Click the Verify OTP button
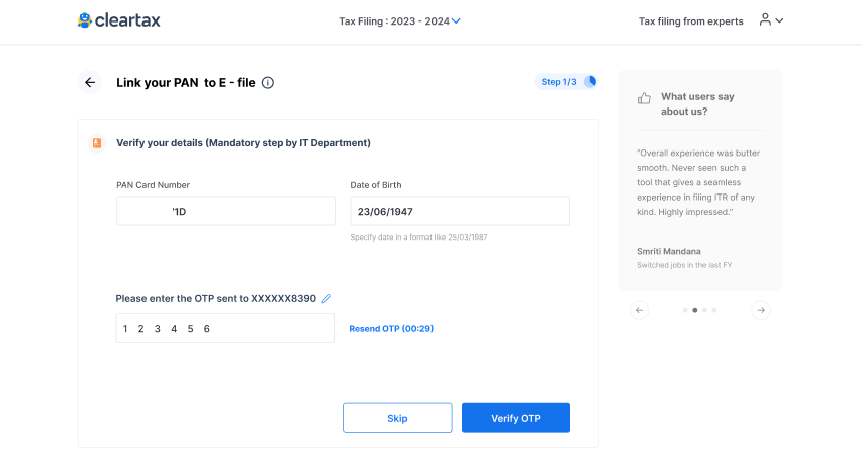Image resolution: width=862 pixels, height=474 pixels. (x=516, y=418)
